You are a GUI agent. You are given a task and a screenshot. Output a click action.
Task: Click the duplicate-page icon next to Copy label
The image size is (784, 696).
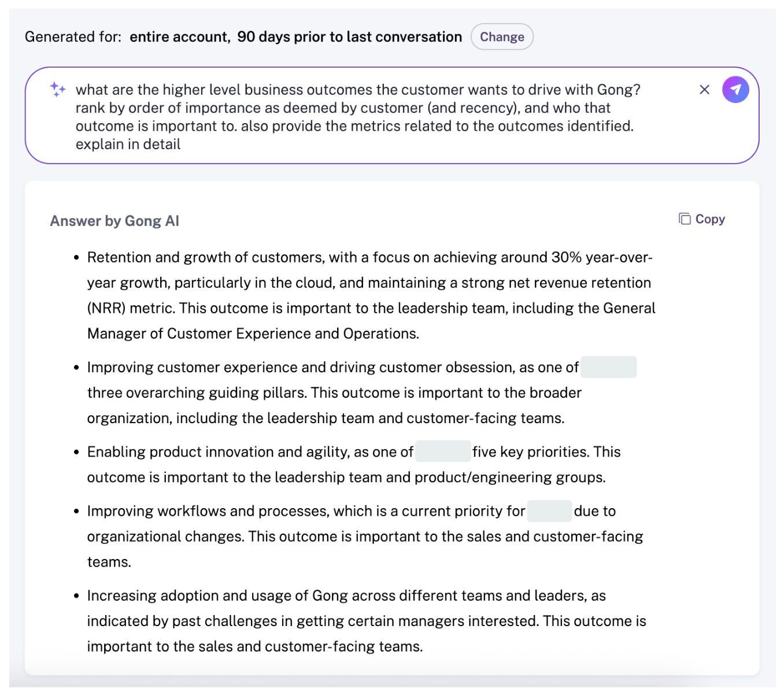685,219
